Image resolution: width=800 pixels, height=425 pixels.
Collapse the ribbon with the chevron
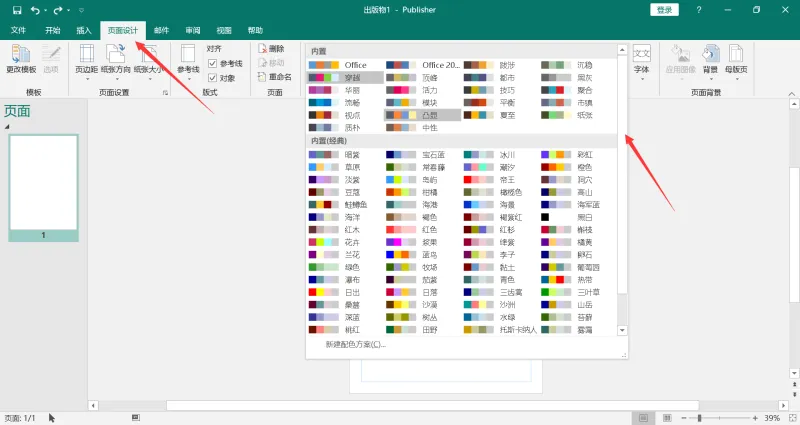[791, 94]
